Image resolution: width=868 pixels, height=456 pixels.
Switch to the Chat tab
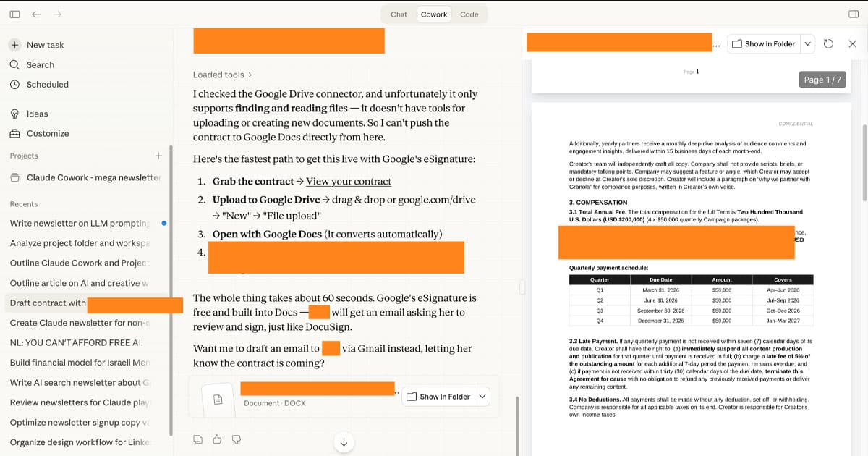[399, 14]
